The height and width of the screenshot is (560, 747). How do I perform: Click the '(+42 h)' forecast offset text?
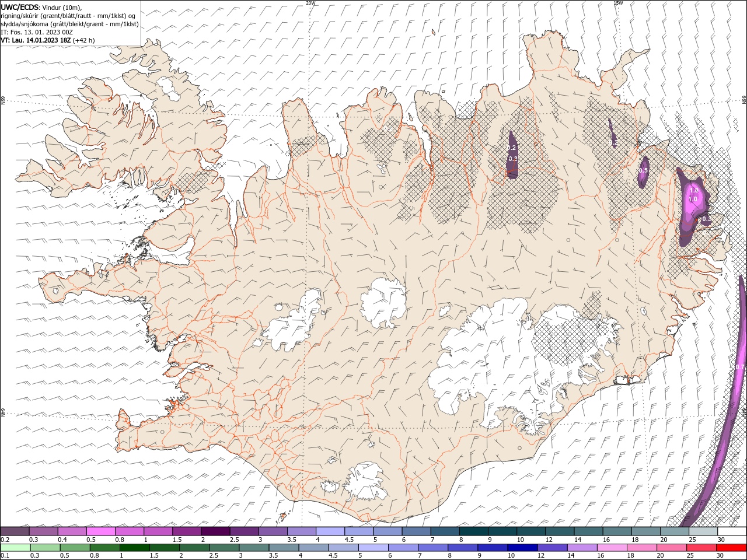(84, 40)
